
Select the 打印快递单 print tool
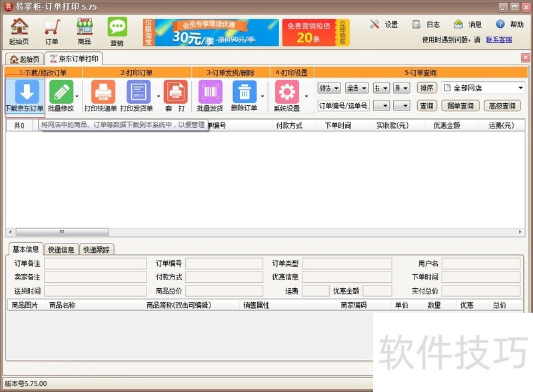point(101,93)
